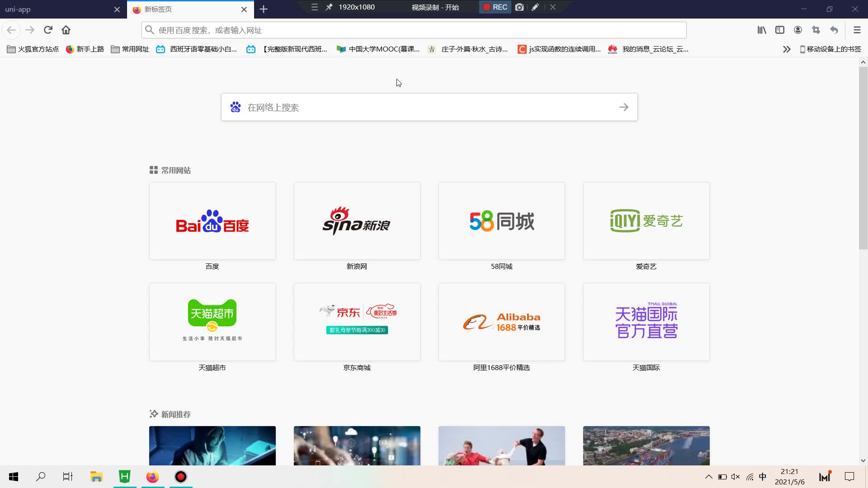Open File Explorer from the taskbar
868x488 pixels.
point(96,477)
